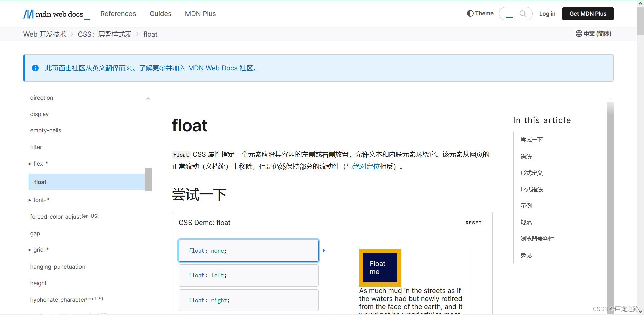Select the float: right demo option

(x=248, y=300)
